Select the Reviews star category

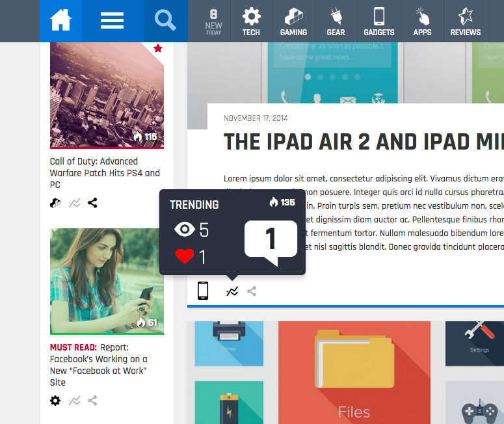coord(466,21)
